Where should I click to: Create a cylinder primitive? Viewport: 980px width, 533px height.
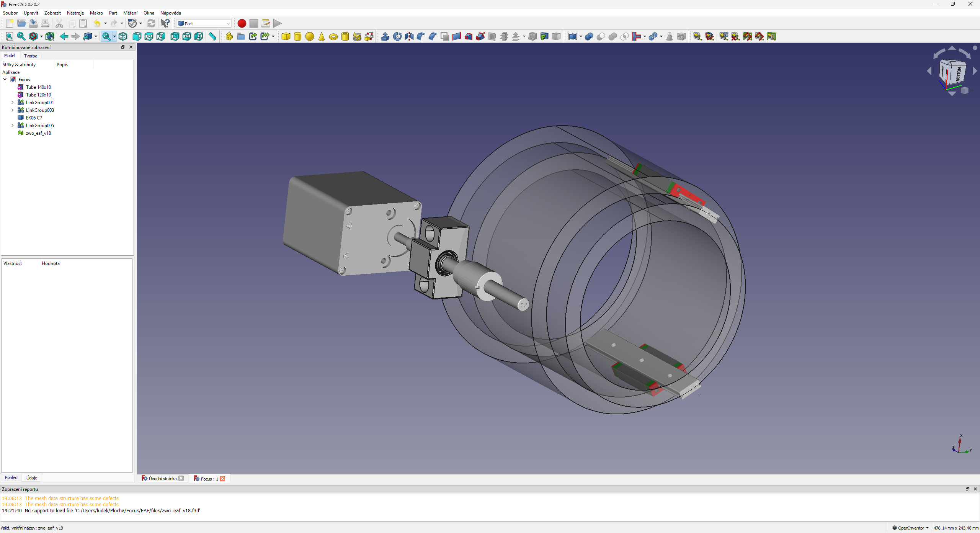click(x=297, y=36)
